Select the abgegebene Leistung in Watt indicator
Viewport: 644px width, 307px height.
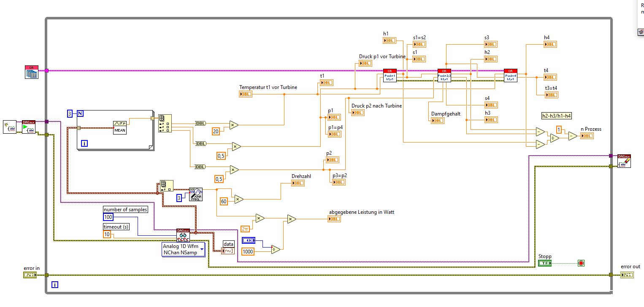[334, 219]
